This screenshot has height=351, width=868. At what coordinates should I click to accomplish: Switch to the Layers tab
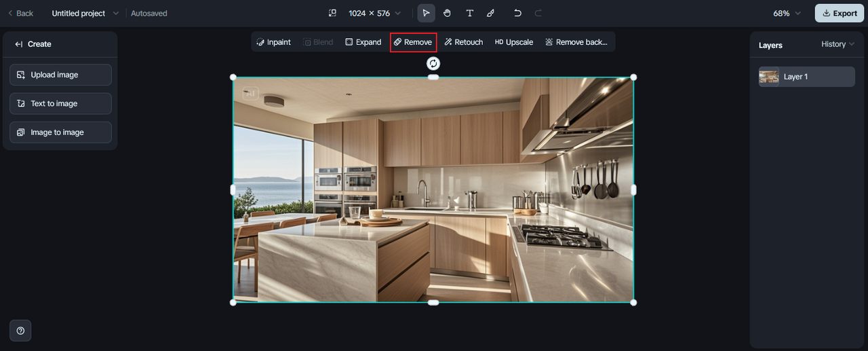[770, 45]
